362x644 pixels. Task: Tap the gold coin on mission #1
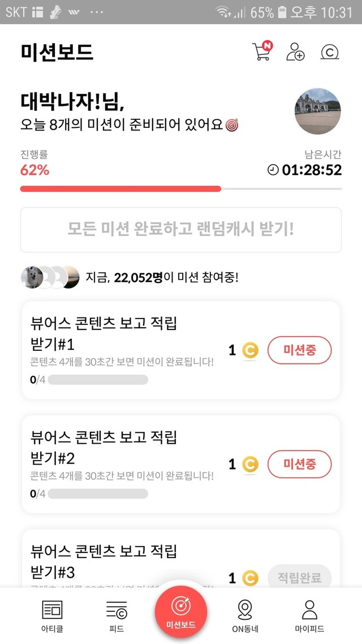point(250,350)
